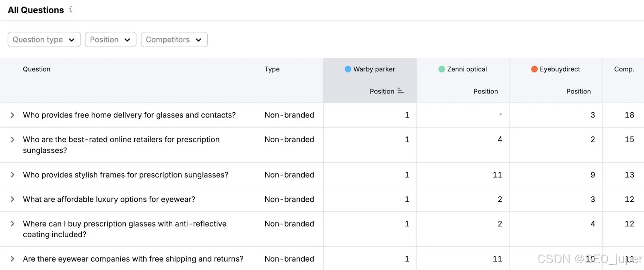Click Non-branded in the stylish frames row
This screenshot has width=644, height=270.
pyautogui.click(x=289, y=175)
